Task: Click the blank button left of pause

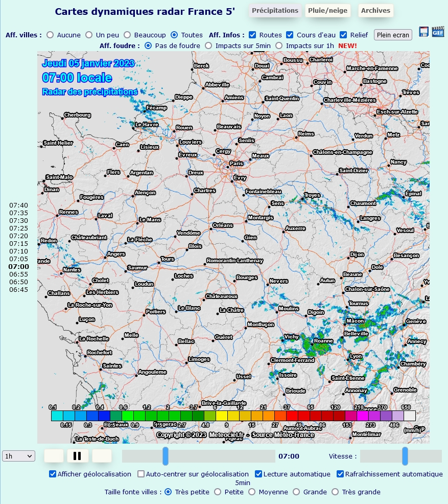Action: click(x=54, y=456)
